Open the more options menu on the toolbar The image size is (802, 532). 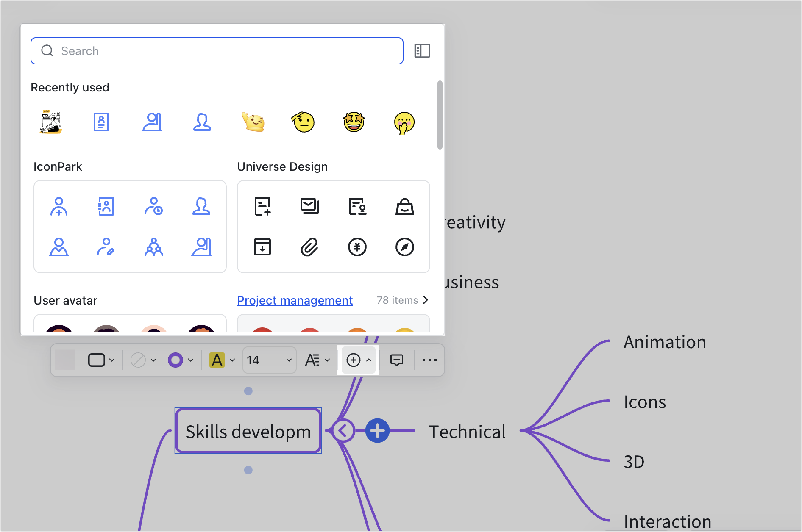(430, 360)
